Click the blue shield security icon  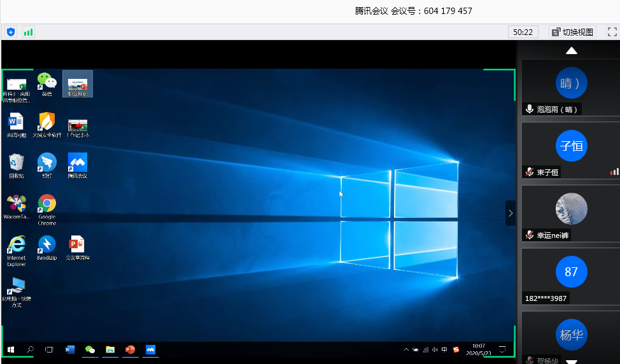pos(11,32)
